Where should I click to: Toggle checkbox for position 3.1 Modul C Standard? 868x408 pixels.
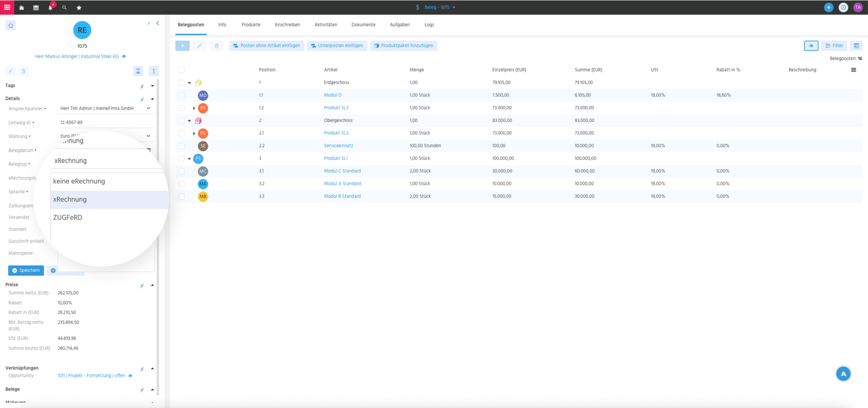[x=181, y=171]
